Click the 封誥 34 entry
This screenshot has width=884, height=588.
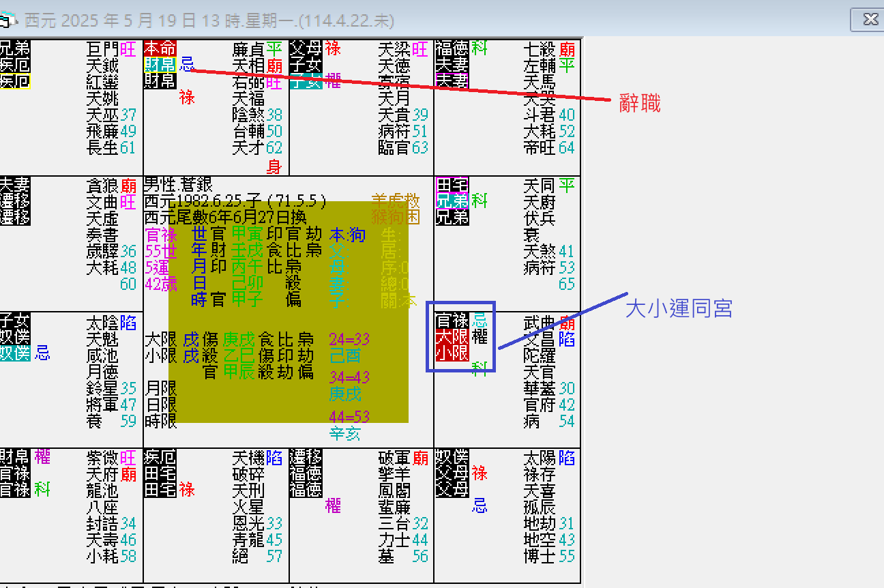click(111, 523)
